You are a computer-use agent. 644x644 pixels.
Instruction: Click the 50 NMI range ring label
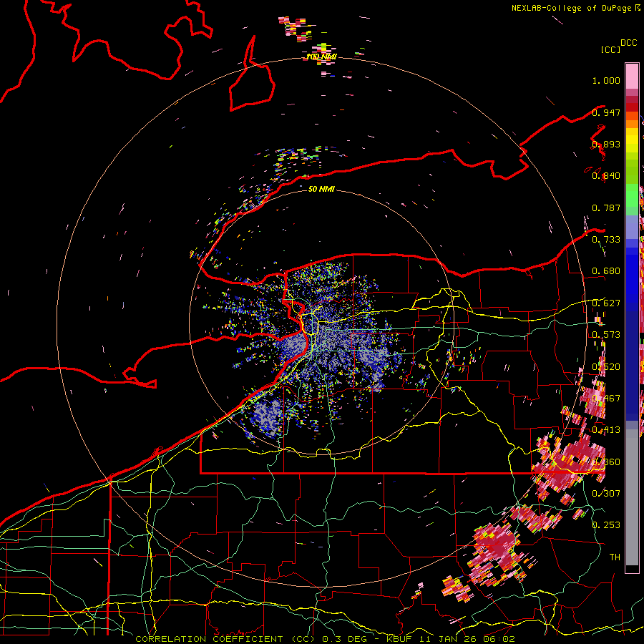(321, 189)
